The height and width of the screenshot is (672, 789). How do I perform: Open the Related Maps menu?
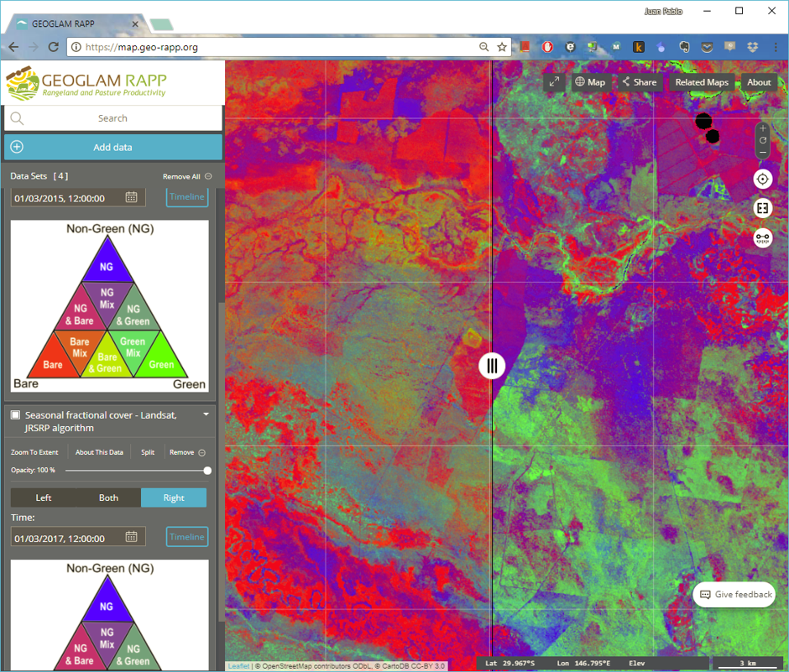pos(702,82)
